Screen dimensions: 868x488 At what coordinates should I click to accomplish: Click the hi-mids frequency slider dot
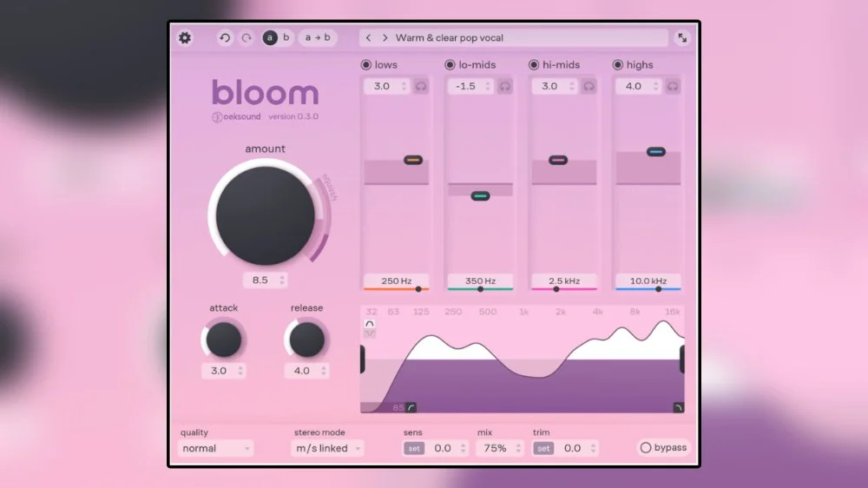(556, 289)
